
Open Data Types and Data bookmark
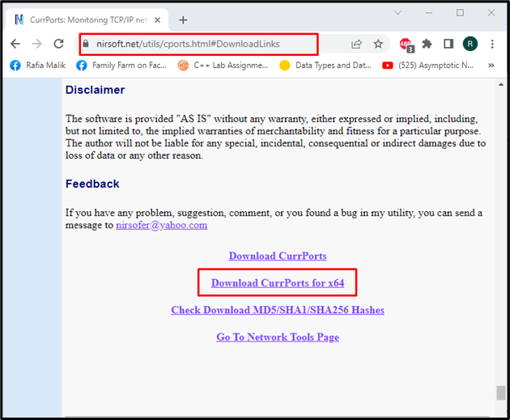tap(325, 66)
